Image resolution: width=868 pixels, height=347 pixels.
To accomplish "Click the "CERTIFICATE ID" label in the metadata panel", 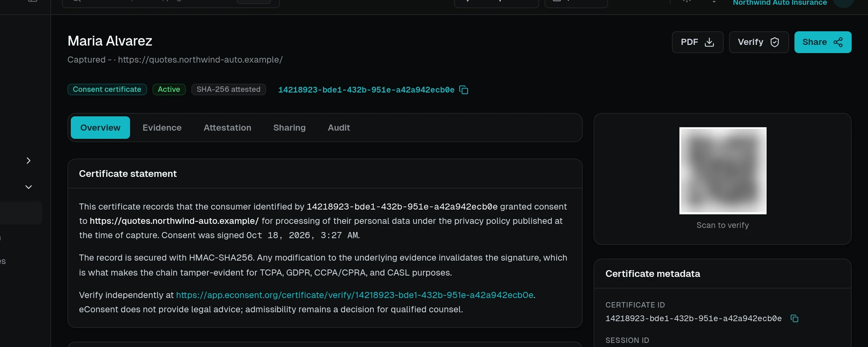I will [x=635, y=305].
